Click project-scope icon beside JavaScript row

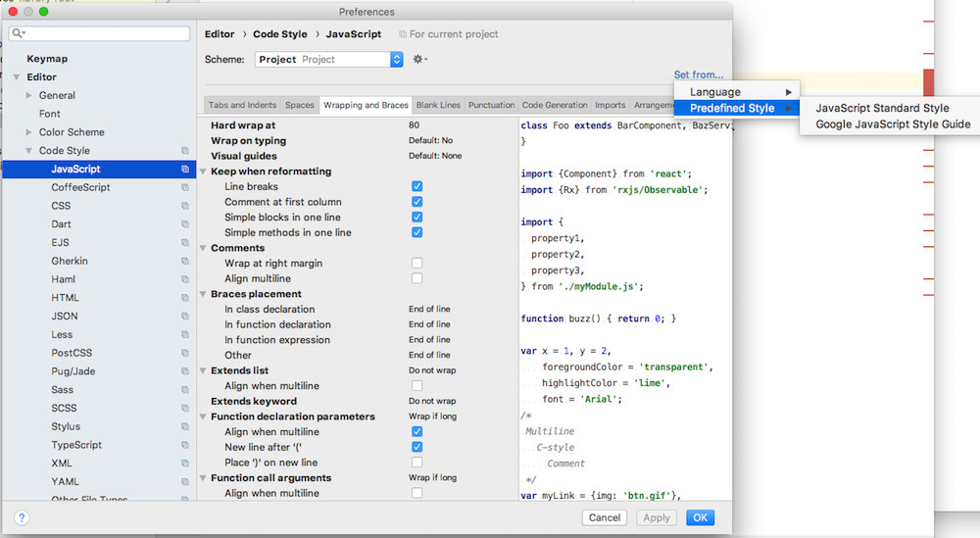(185, 169)
